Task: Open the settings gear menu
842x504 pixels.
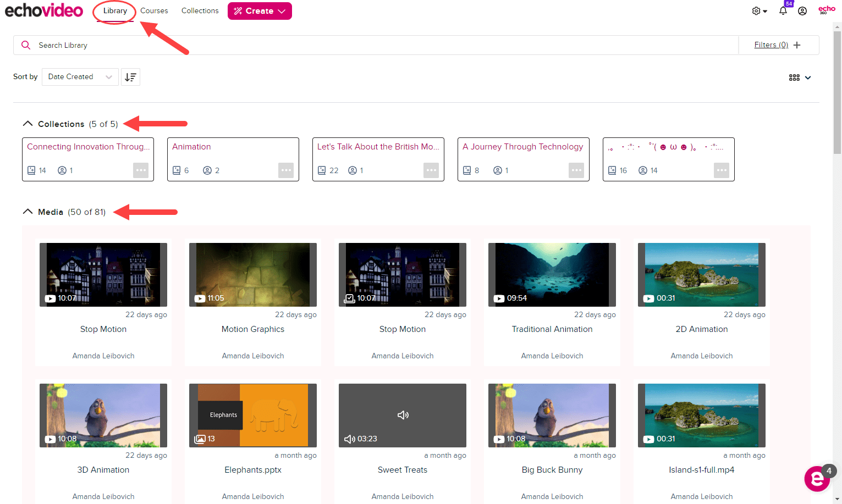Action: pos(760,11)
